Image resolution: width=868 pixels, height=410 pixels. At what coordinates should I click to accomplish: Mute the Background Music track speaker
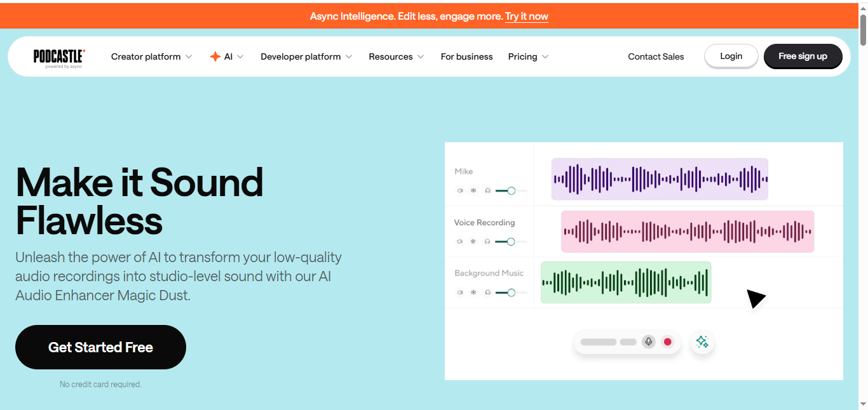pyautogui.click(x=459, y=293)
